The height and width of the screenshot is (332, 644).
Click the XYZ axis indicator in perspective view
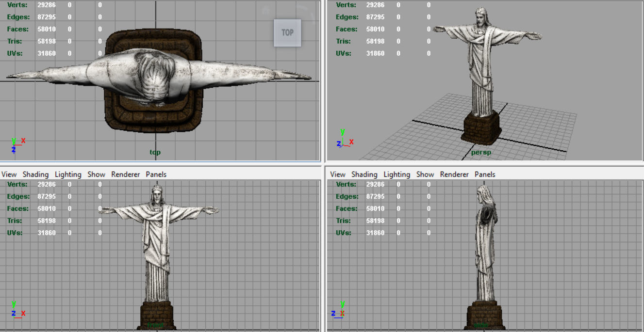click(344, 139)
